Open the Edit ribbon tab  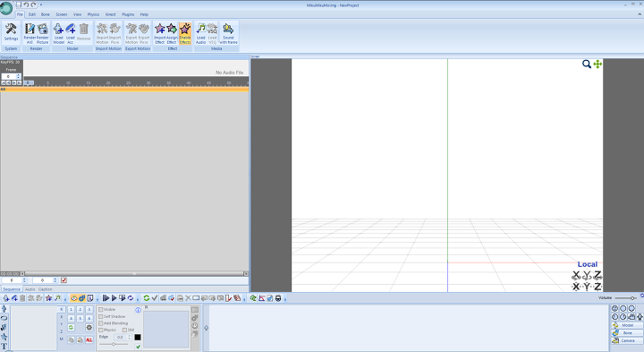[x=32, y=14]
